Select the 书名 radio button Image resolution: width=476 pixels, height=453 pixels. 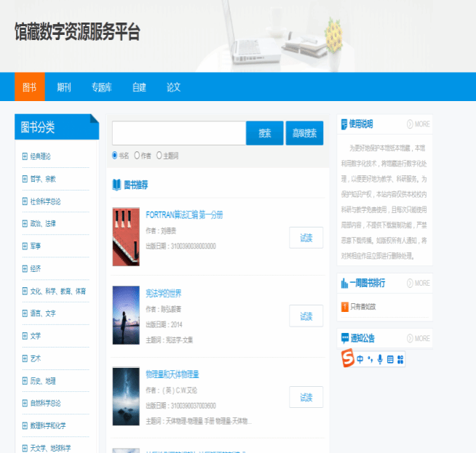point(115,155)
